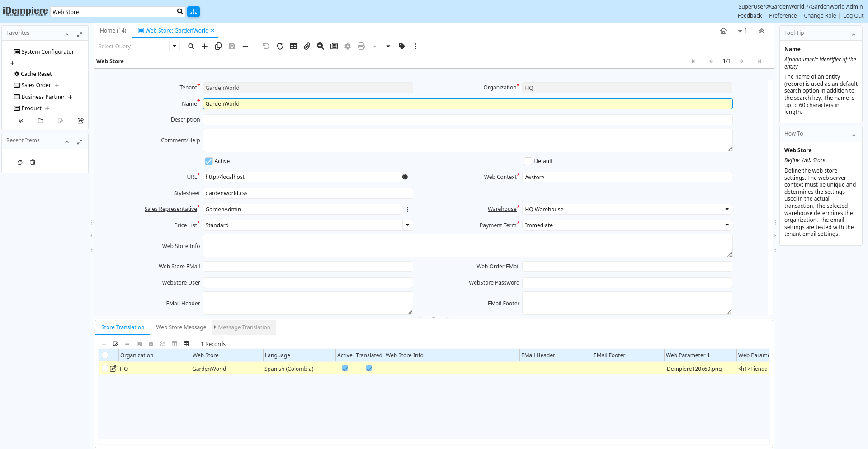Expand the Price List dropdown
This screenshot has width=868, height=449.
[x=408, y=225]
